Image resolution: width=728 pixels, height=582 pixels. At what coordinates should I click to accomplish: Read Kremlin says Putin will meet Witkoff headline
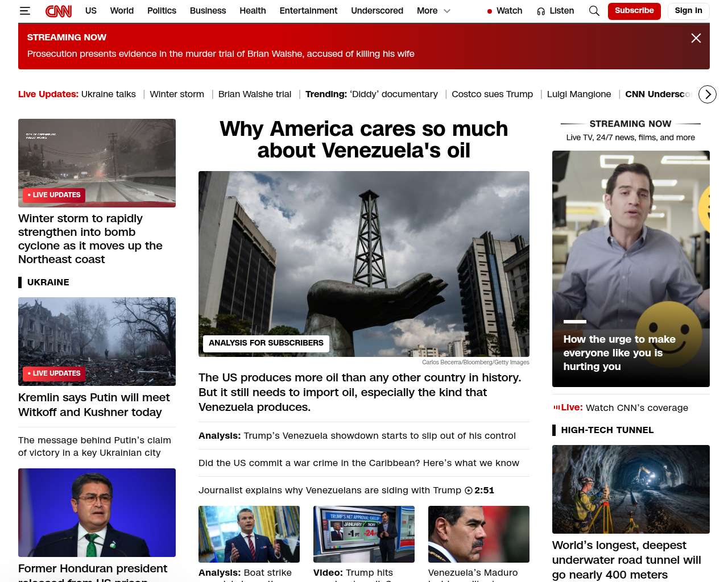(x=94, y=405)
